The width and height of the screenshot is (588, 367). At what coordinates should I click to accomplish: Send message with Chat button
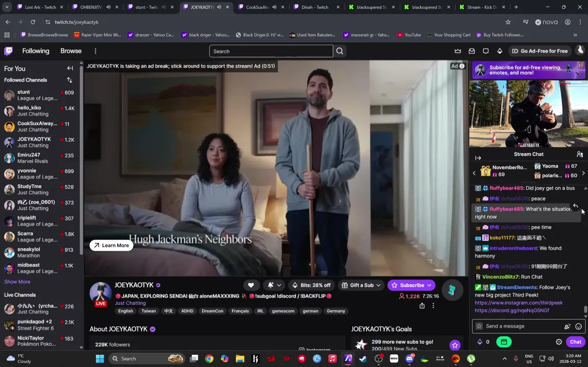(576, 342)
